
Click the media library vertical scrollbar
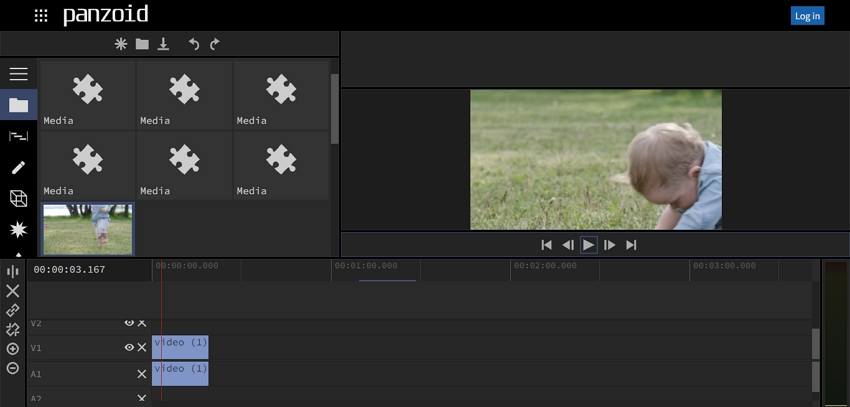(x=334, y=108)
